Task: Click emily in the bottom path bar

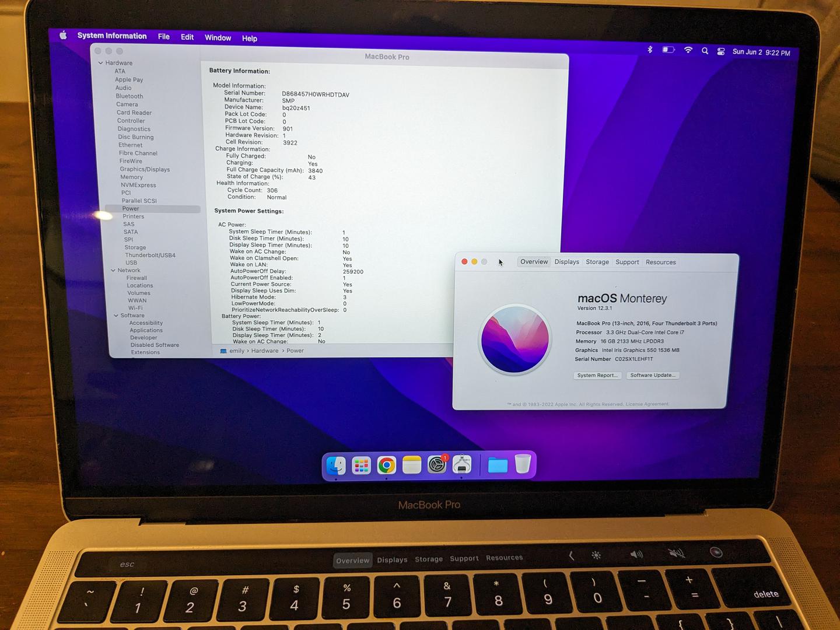Action: point(237,351)
